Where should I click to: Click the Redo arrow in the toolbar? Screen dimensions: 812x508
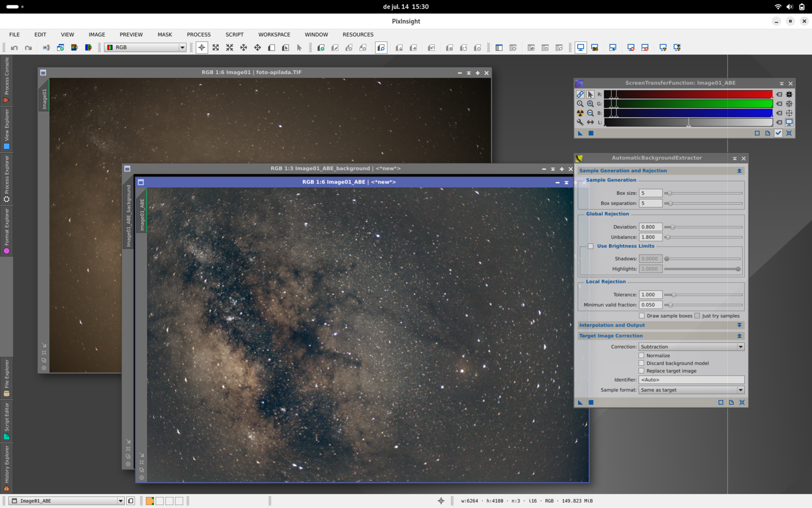[x=28, y=48]
